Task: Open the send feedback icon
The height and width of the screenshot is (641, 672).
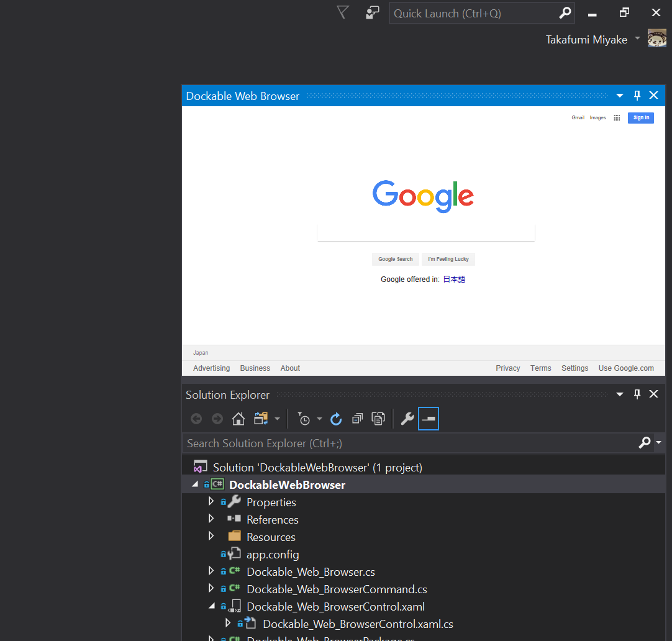Action: click(372, 12)
